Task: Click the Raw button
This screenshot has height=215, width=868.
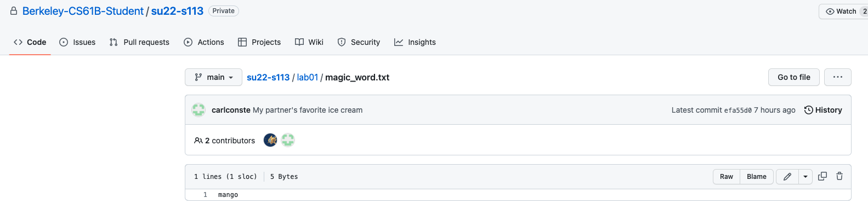Action: [x=727, y=177]
